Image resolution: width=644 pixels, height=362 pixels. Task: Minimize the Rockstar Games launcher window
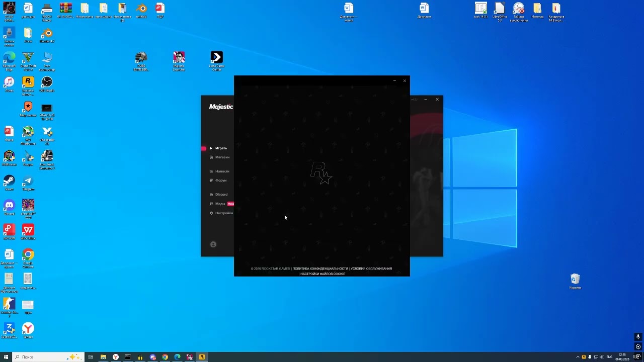[x=395, y=80]
